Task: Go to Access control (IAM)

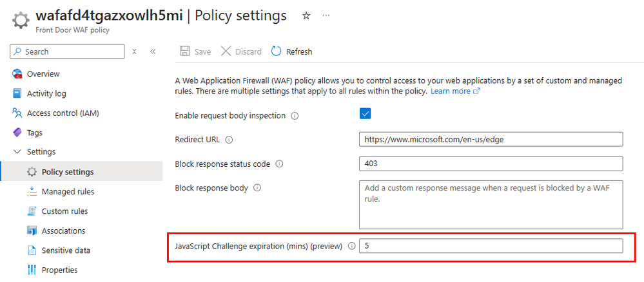Action: tap(63, 113)
